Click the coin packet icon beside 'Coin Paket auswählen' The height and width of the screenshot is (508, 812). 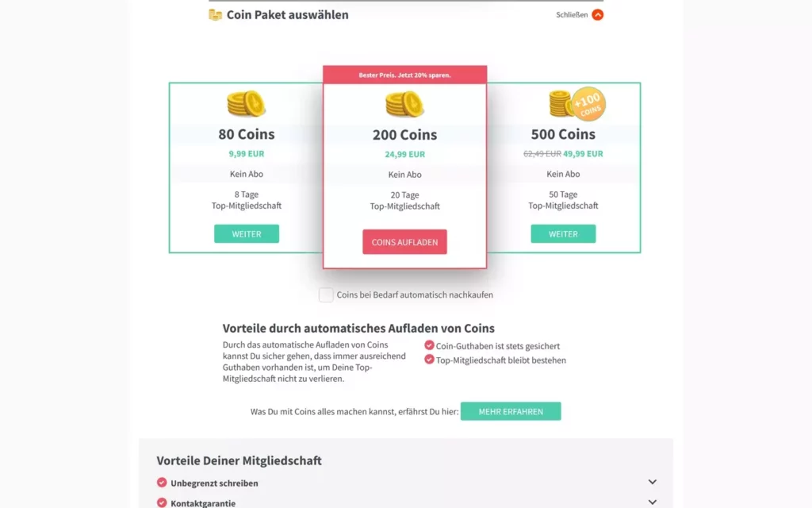coord(214,14)
